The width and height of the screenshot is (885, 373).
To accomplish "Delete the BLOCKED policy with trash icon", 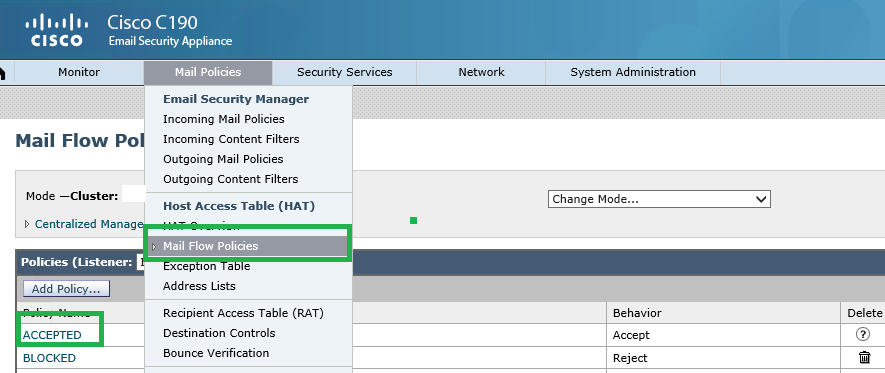I will tap(864, 357).
